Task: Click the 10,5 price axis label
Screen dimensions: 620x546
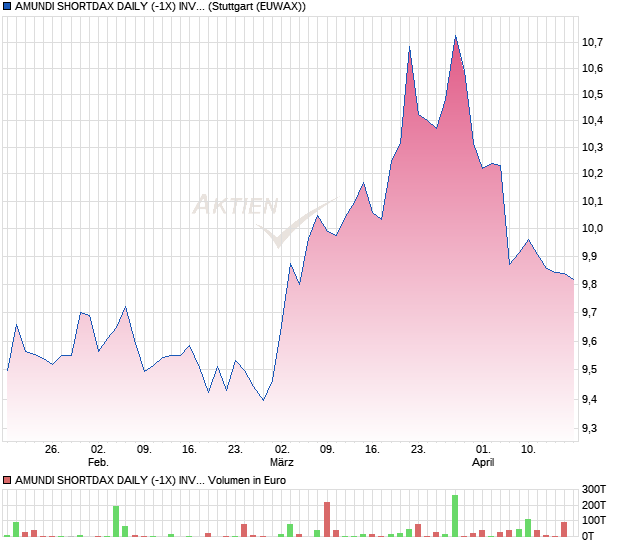Action: (x=592, y=94)
